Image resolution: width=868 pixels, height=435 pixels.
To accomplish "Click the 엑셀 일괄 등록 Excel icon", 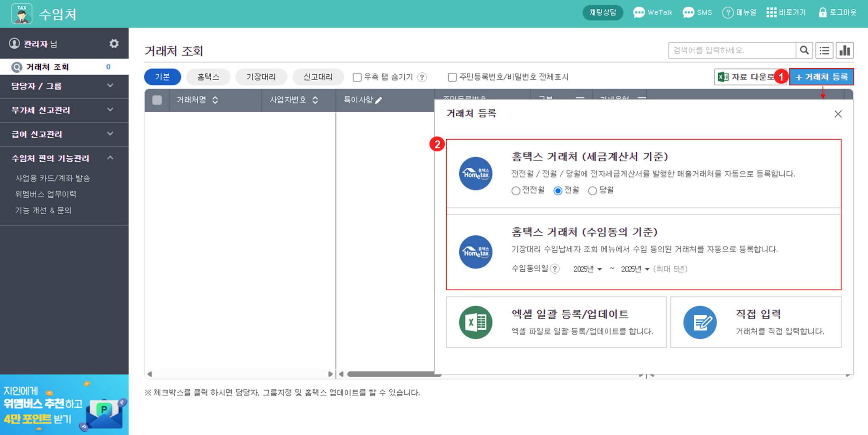I will (x=476, y=322).
